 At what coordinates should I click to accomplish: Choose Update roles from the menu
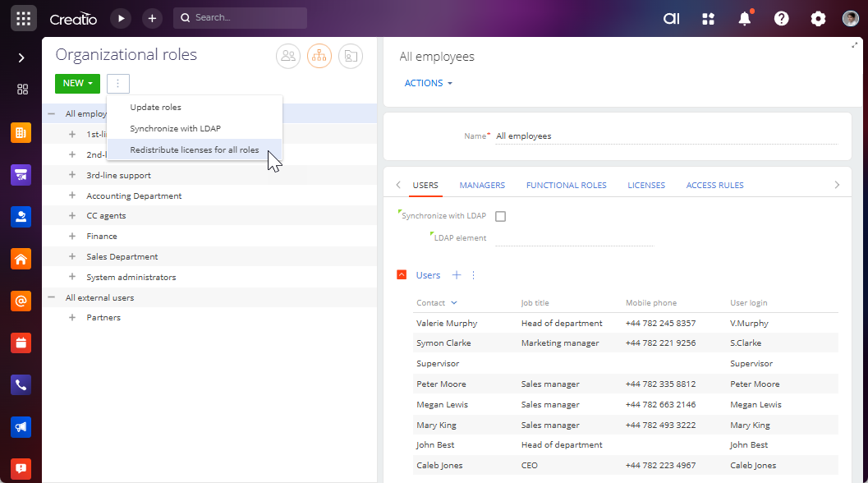pos(156,108)
